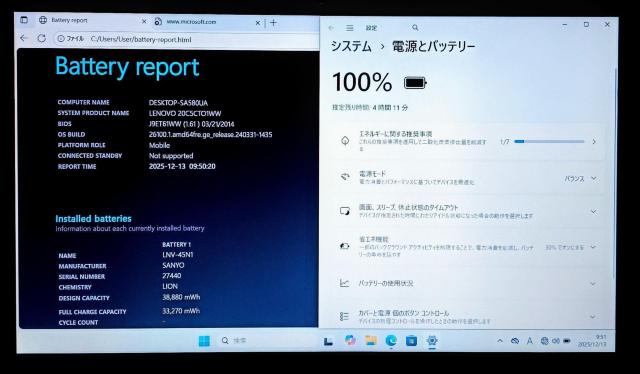Select the LENOVO 20C5CTO1WW product name
Screen dimensions: 640x374
185,113
